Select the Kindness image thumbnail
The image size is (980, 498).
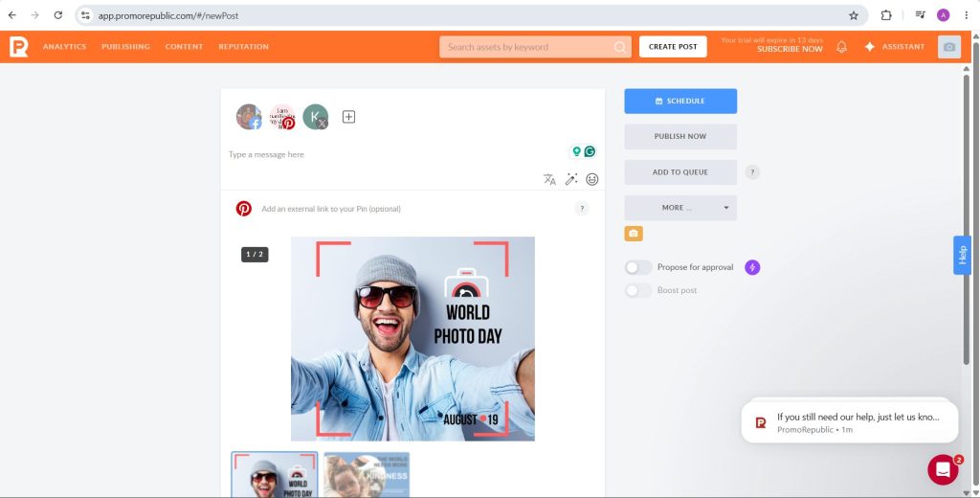(367, 475)
